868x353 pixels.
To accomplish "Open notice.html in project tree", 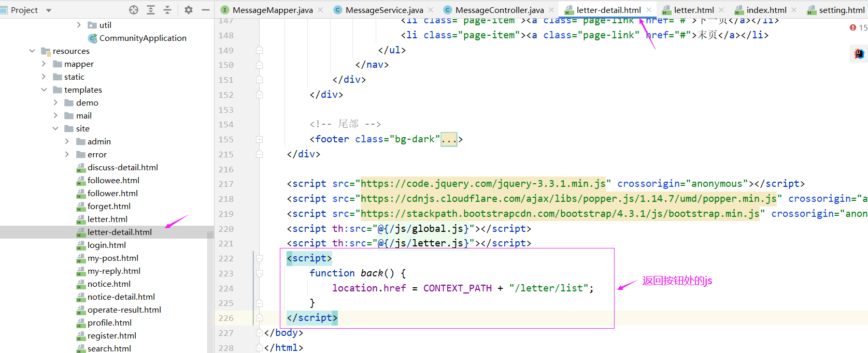I will (109, 284).
